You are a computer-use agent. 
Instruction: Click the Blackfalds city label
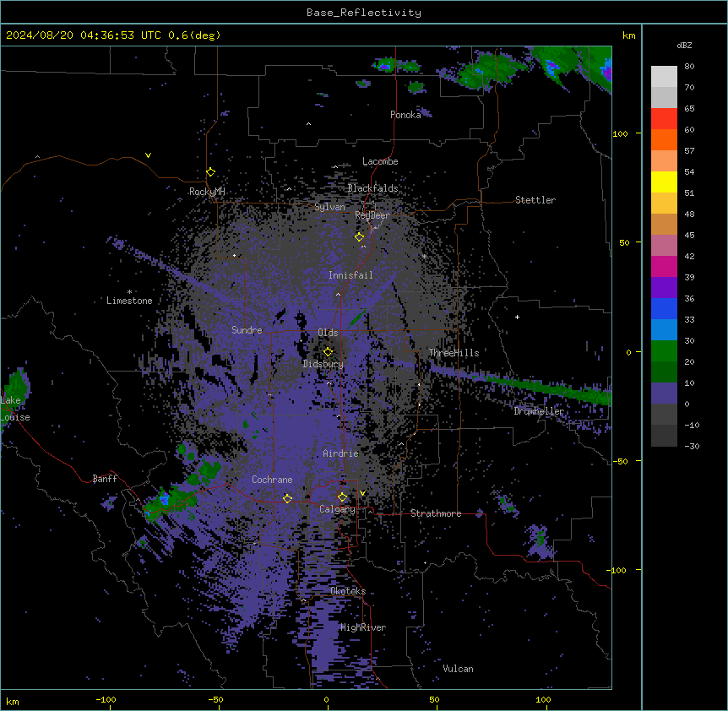(x=372, y=188)
